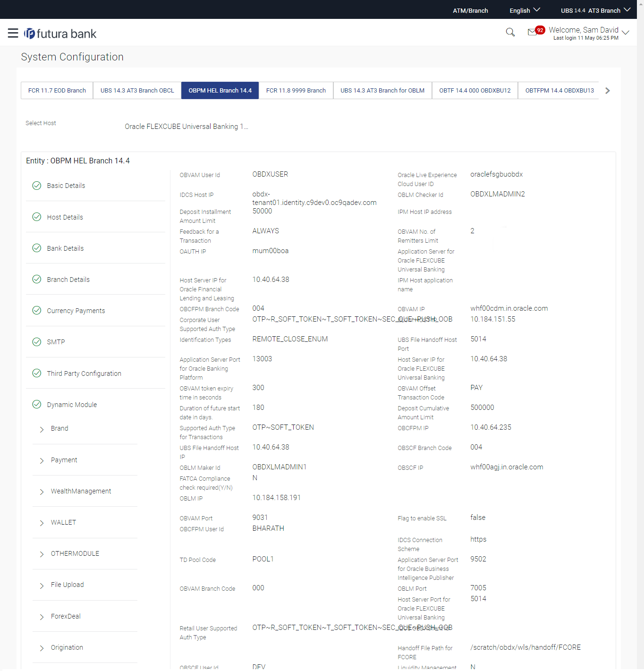The height and width of the screenshot is (671, 644).
Task: Click the Select Host value field
Action: click(x=186, y=127)
